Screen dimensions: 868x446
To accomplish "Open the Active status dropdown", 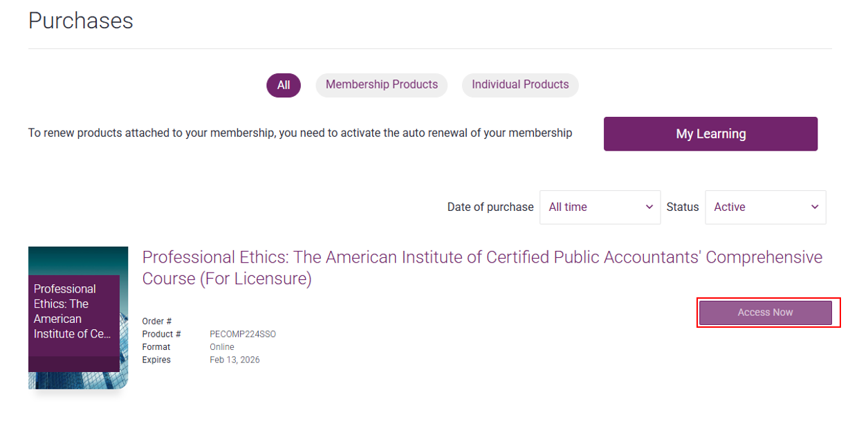I will 766,207.
